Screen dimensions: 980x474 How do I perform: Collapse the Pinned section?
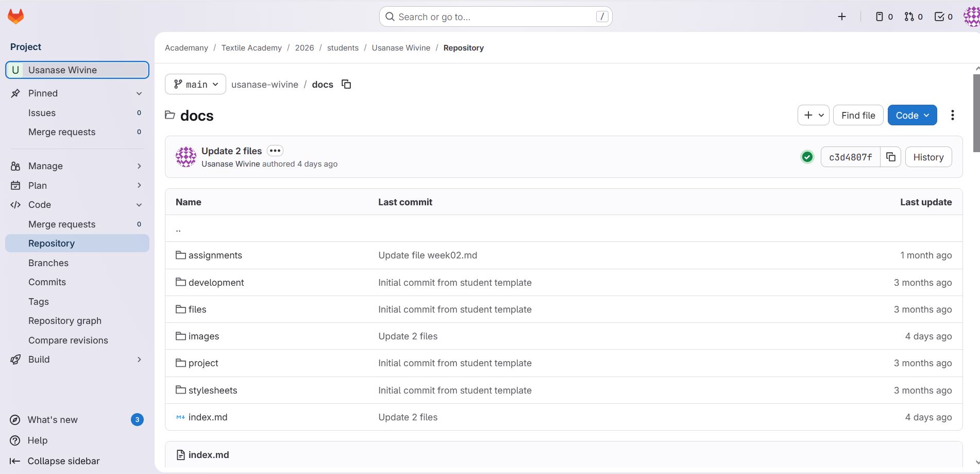(139, 93)
